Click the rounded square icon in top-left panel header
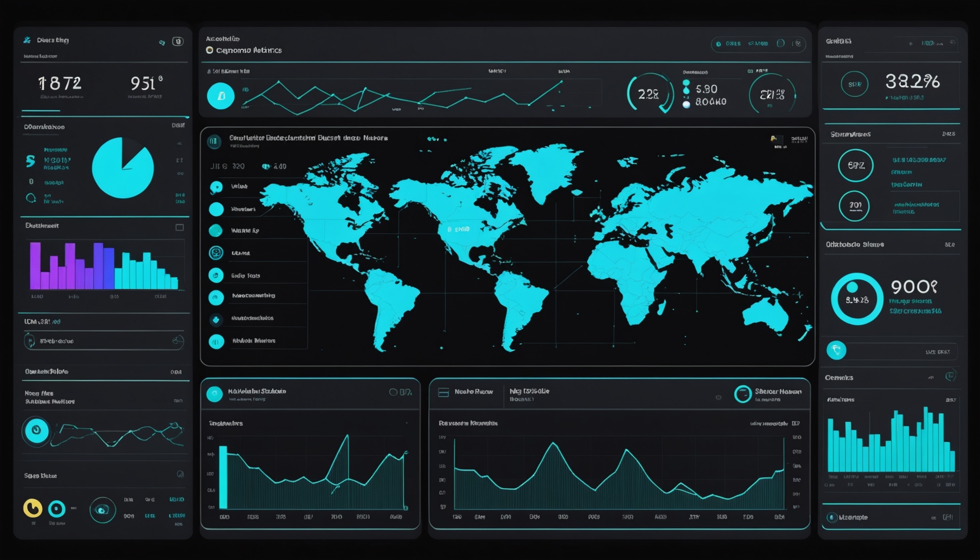Viewport: 980px width, 560px height. [178, 41]
